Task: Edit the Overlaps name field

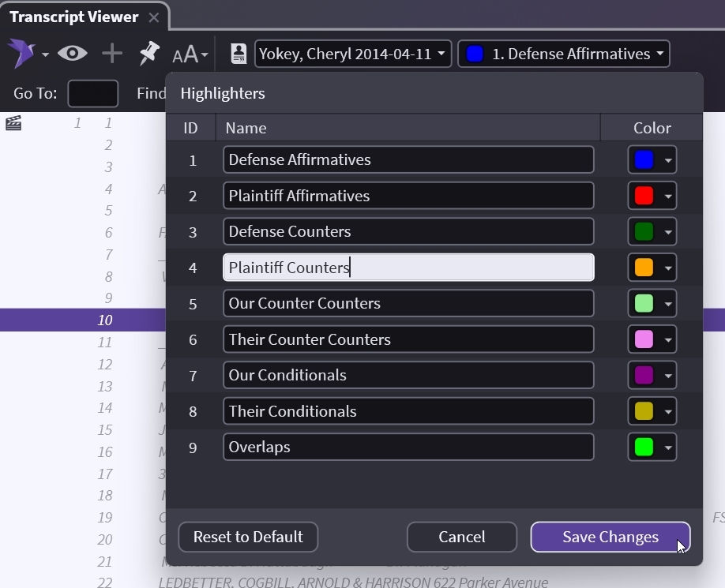Action: coord(408,447)
